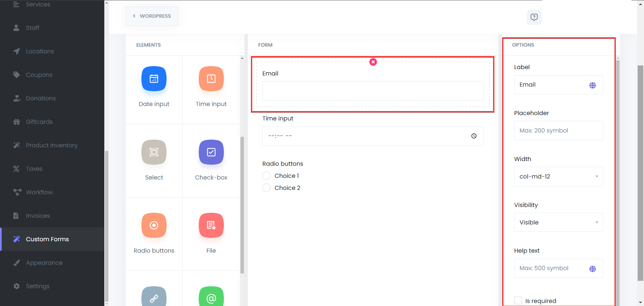Select the Choice 2 radio button
The height and width of the screenshot is (306, 644).
pos(267,188)
